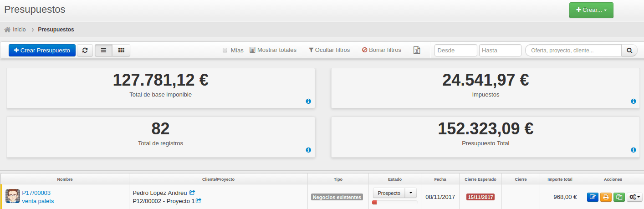The width and height of the screenshot is (644, 209).
Task: Click info icon on Impuestos card
Action: tap(633, 101)
